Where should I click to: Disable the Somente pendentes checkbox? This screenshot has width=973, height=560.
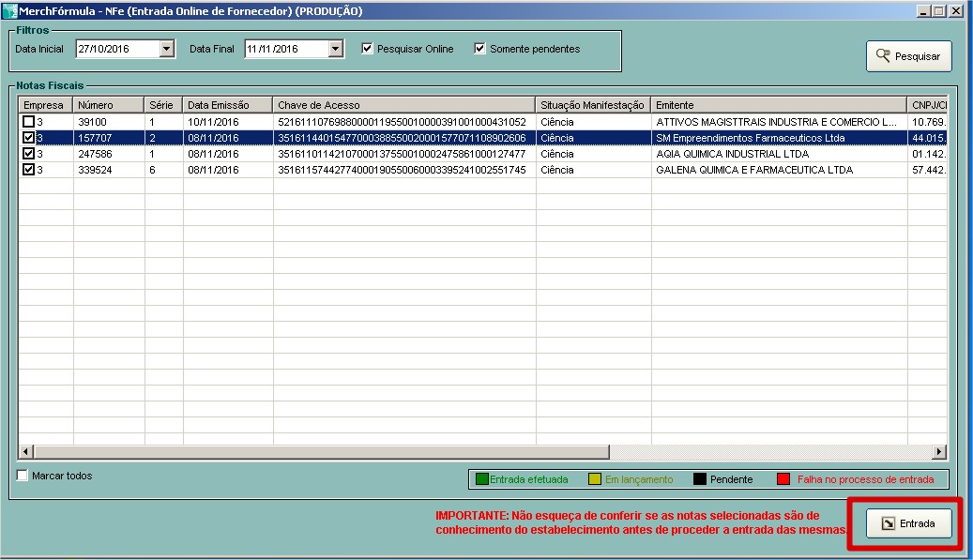click(480, 49)
